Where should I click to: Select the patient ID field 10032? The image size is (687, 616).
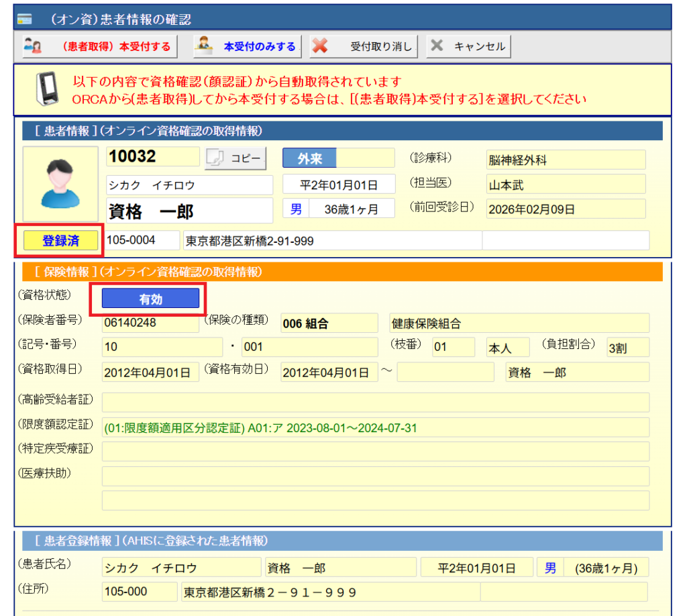tap(153, 157)
